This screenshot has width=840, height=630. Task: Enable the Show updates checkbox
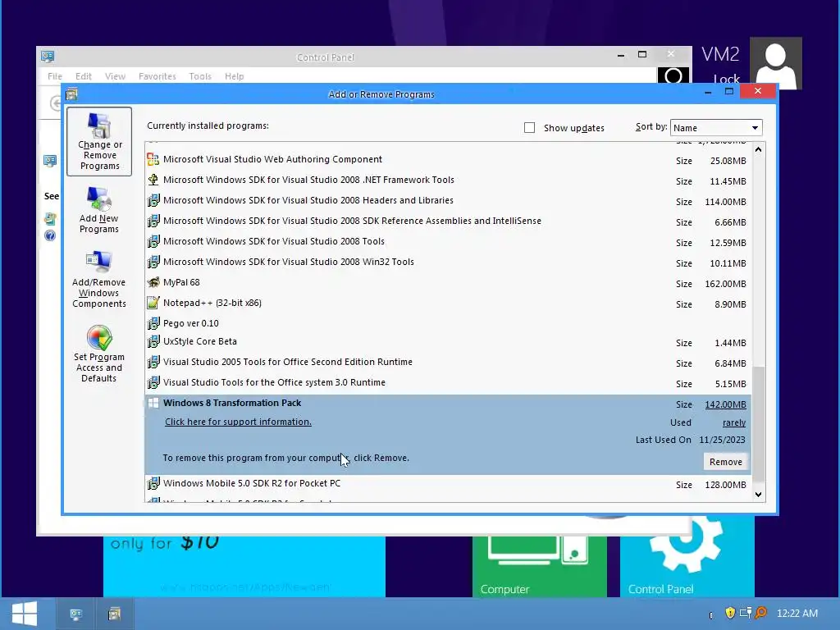529,127
